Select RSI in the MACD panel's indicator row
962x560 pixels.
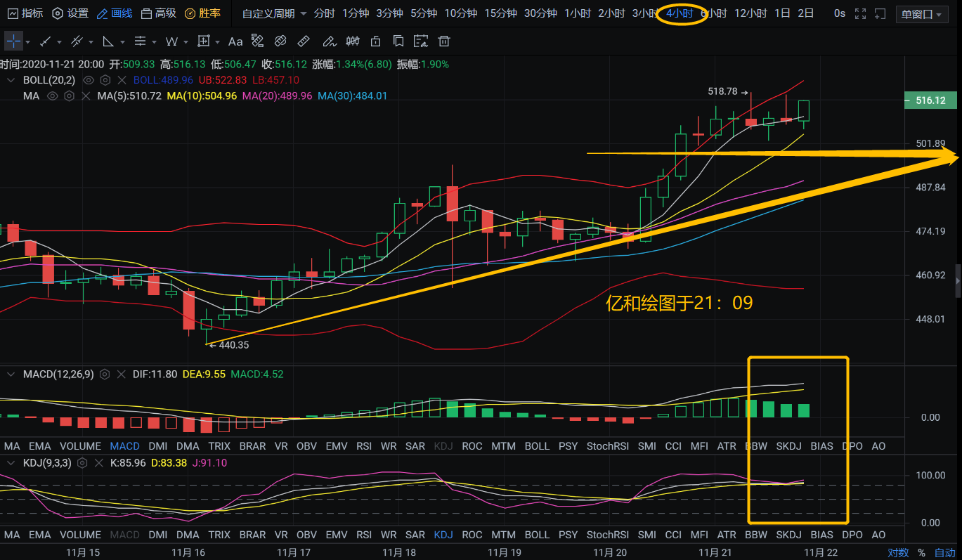[x=364, y=445]
